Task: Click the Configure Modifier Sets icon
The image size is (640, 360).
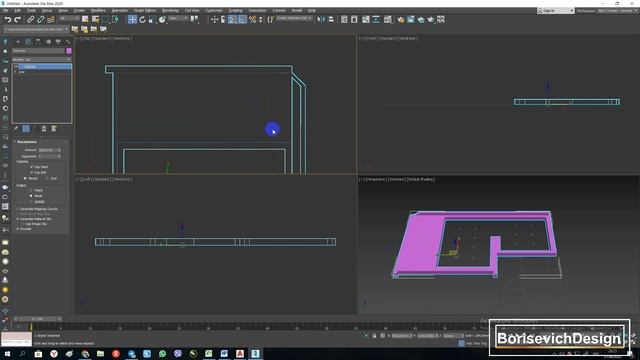Action: [x=53, y=129]
